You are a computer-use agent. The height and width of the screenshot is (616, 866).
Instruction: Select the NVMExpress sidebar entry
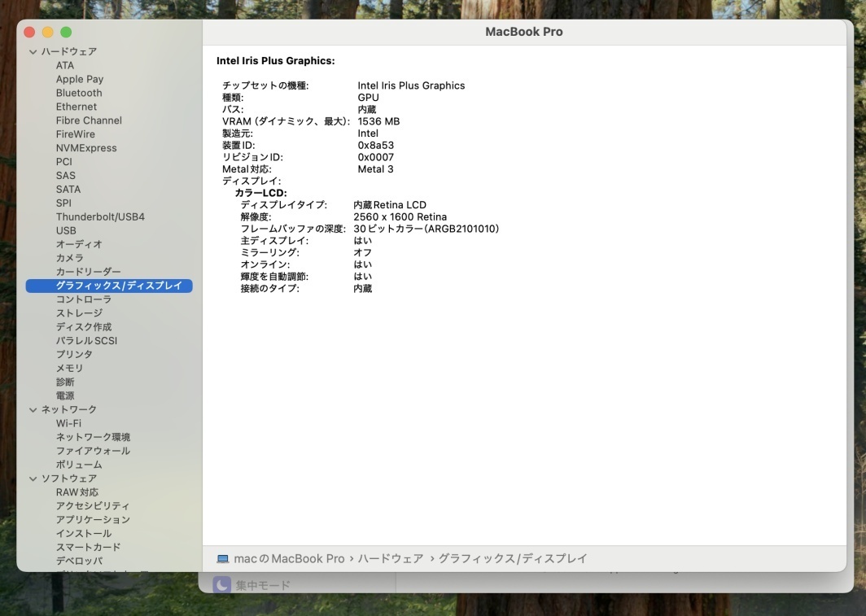(x=86, y=148)
